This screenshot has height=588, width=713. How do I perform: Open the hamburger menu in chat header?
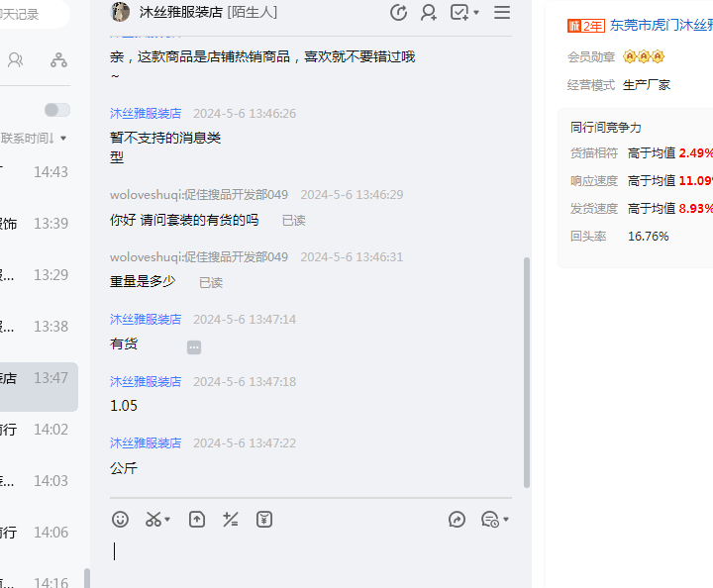502,12
